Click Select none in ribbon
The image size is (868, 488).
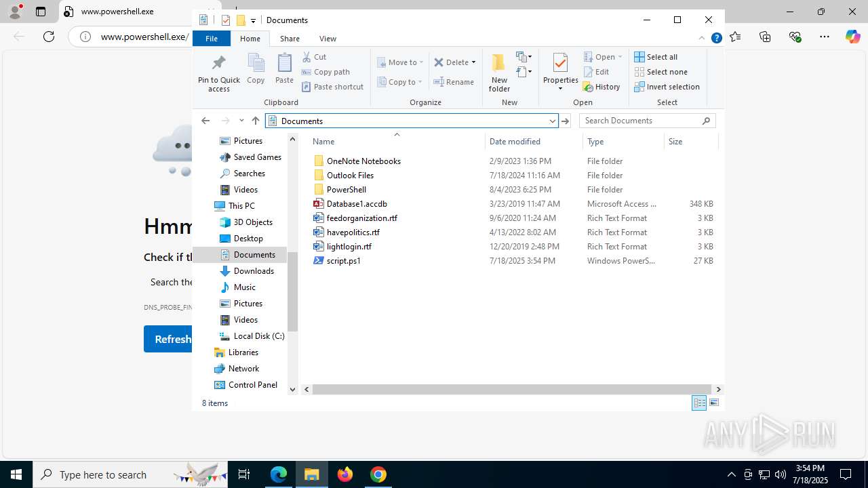pos(660,72)
